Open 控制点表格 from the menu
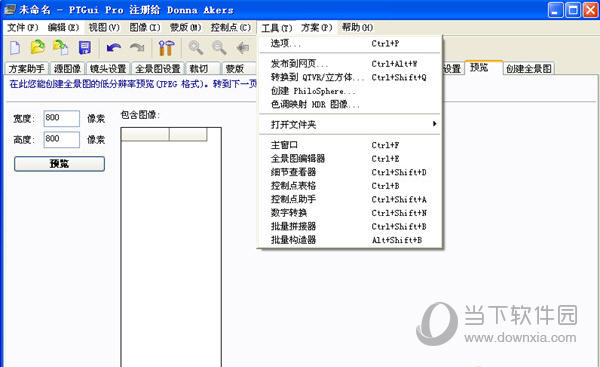The image size is (600, 367). pyautogui.click(x=350, y=186)
